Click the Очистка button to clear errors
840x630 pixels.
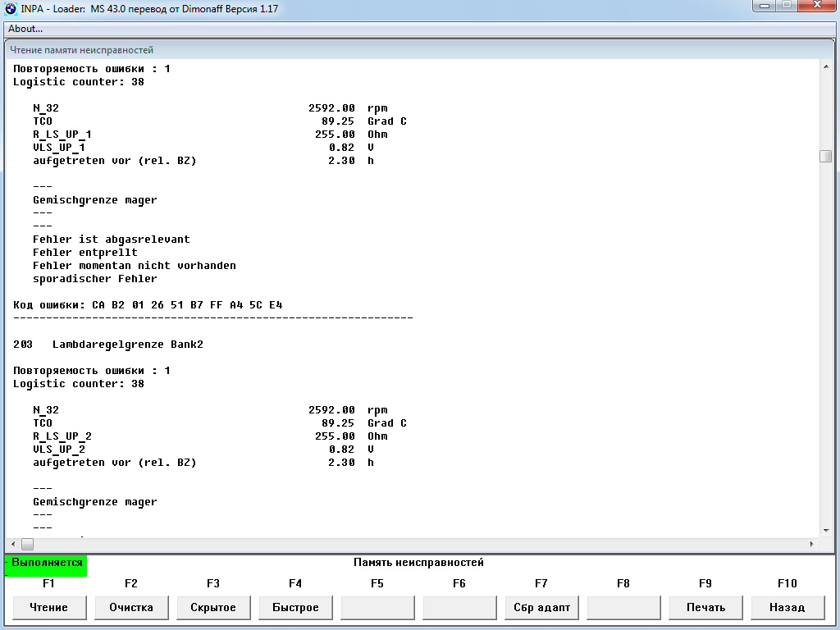(131, 608)
